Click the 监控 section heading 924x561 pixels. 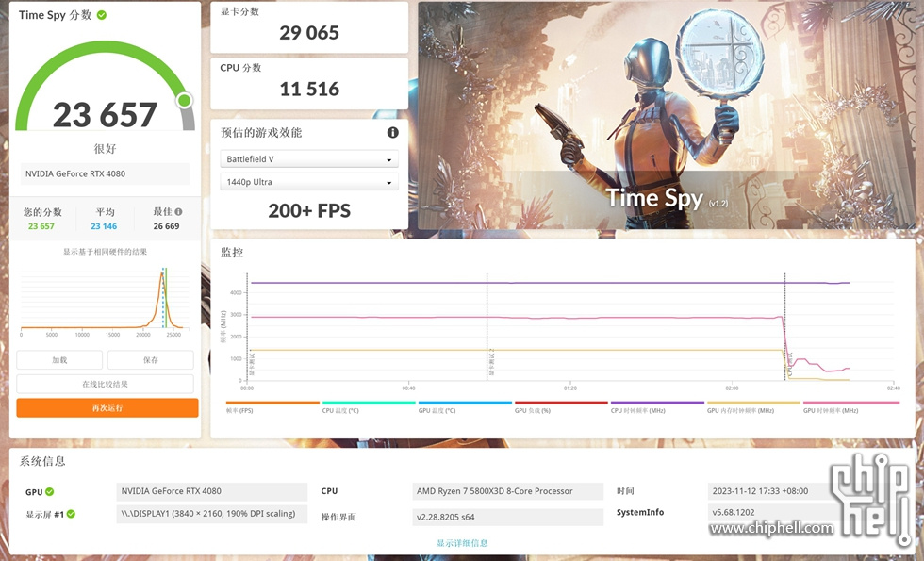[x=232, y=253]
